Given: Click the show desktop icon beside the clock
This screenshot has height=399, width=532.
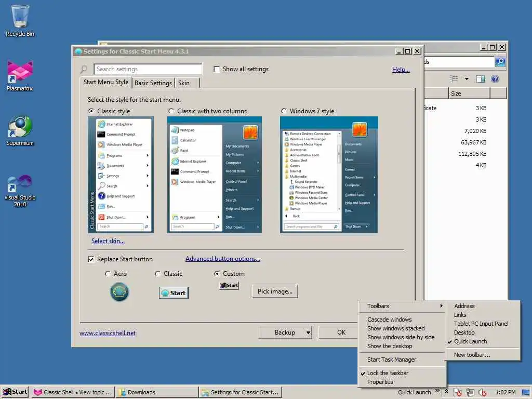Looking at the screenshot, I should [x=526, y=393].
